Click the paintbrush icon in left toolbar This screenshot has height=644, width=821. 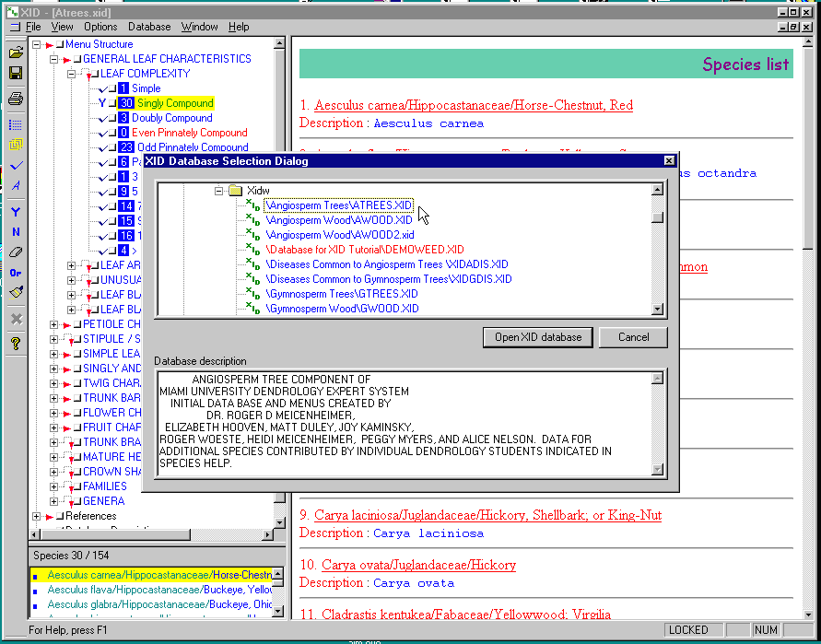16,293
